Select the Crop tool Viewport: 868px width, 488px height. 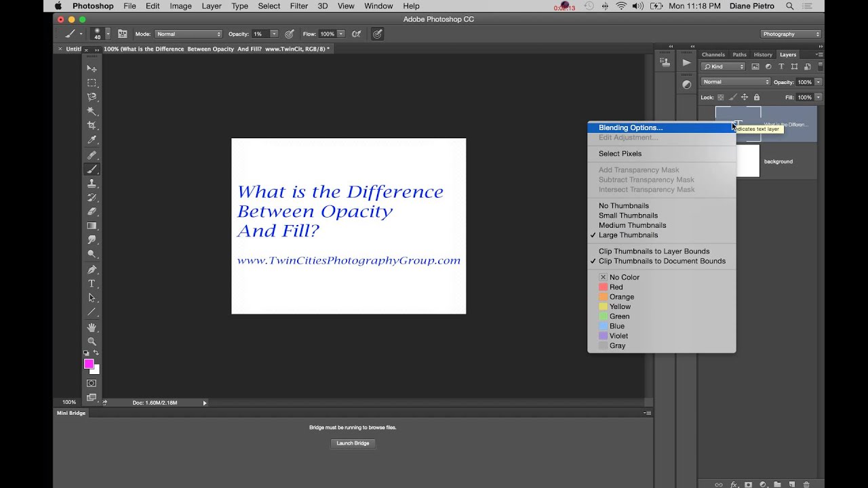(x=92, y=125)
